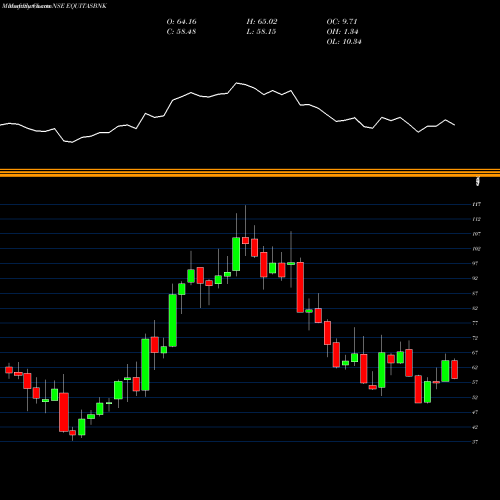Click the 47 price axis label
Image resolution: width=500 pixels, height=500 pixels.
coord(475,412)
